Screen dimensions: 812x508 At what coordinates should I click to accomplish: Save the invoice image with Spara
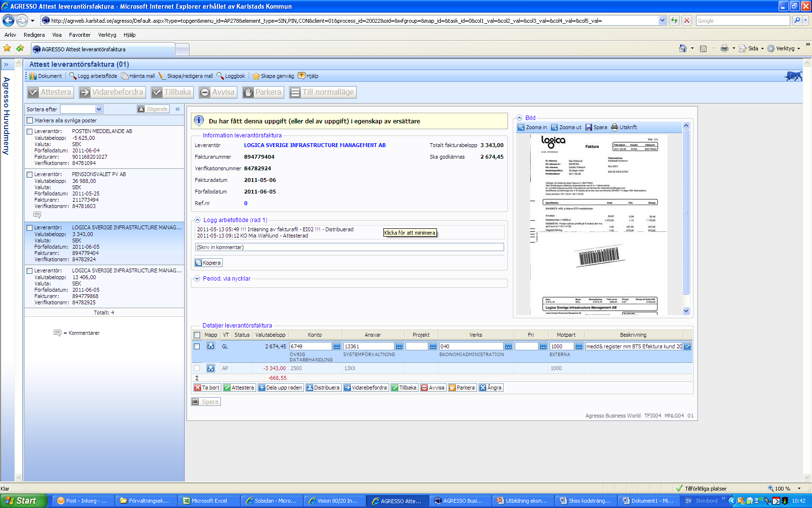[x=596, y=127]
